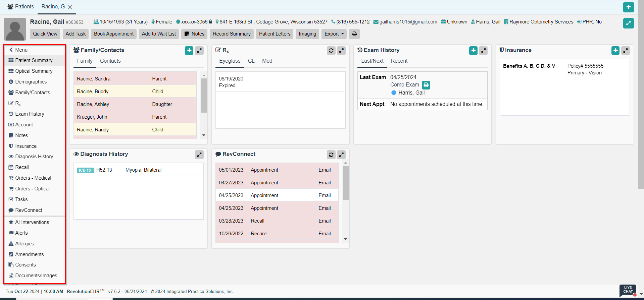Open the Export dropdown
This screenshot has height=300, width=644.
click(334, 34)
